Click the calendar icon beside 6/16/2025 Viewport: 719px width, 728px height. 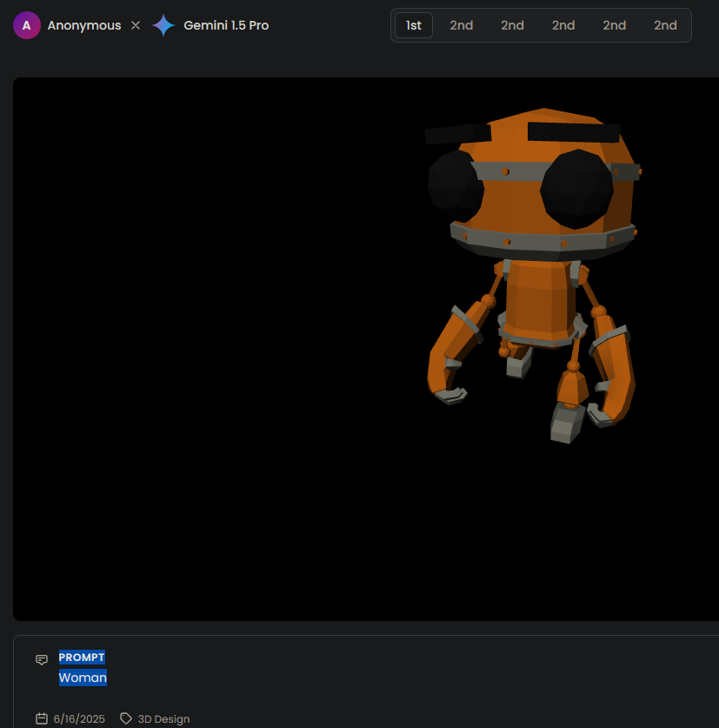pyautogui.click(x=42, y=718)
